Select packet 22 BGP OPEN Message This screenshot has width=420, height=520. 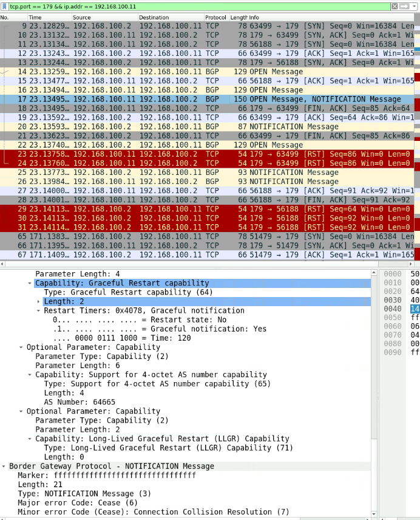pyautogui.click(x=207, y=145)
